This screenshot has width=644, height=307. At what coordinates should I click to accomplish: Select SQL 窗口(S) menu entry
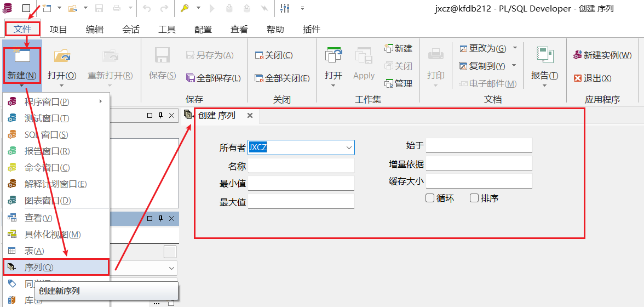coord(56,135)
